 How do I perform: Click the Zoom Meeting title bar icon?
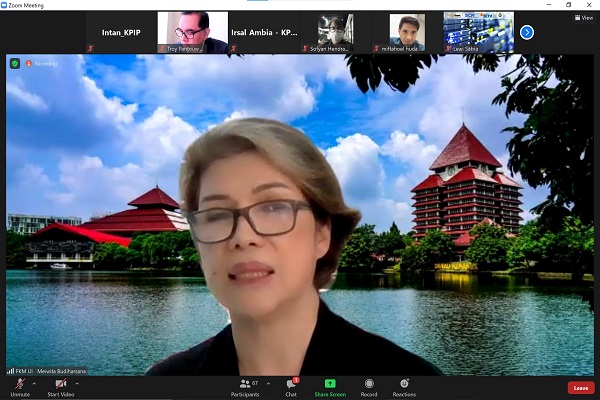(5, 5)
